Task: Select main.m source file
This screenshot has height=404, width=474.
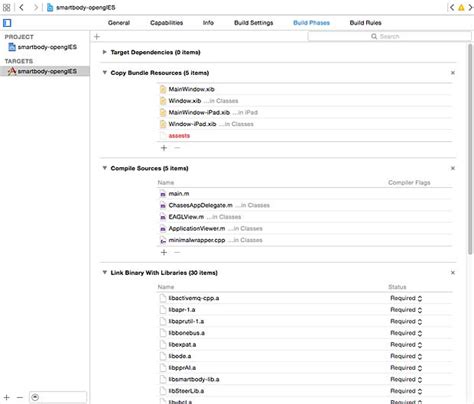Action: (x=304, y=194)
